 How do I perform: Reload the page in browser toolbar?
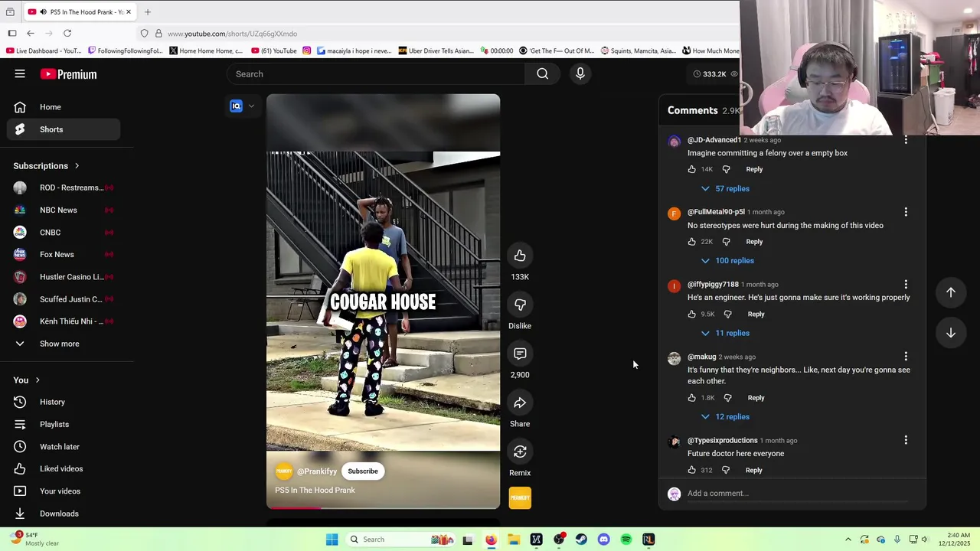coord(67,33)
